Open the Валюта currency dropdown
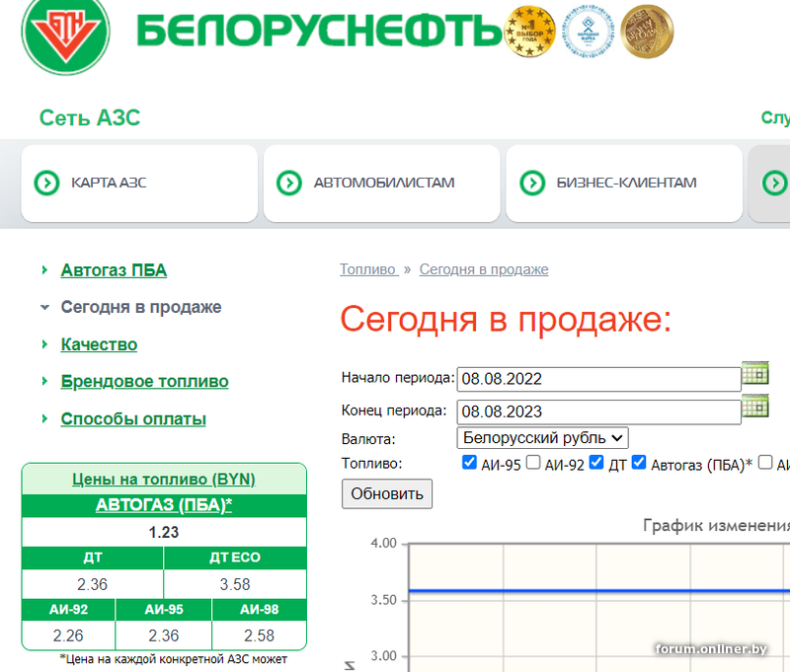 [542, 438]
